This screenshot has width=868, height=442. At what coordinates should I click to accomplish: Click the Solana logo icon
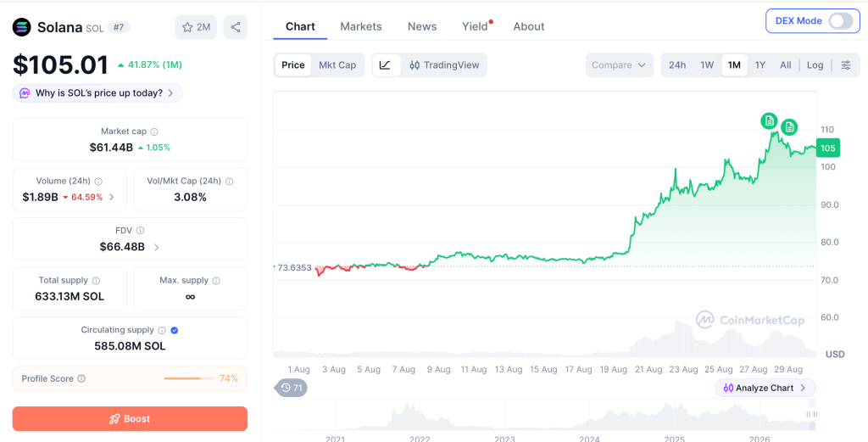click(22, 27)
